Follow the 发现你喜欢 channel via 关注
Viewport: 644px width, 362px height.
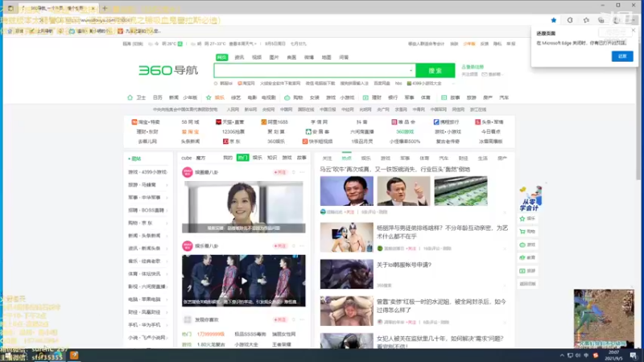pos(280,319)
